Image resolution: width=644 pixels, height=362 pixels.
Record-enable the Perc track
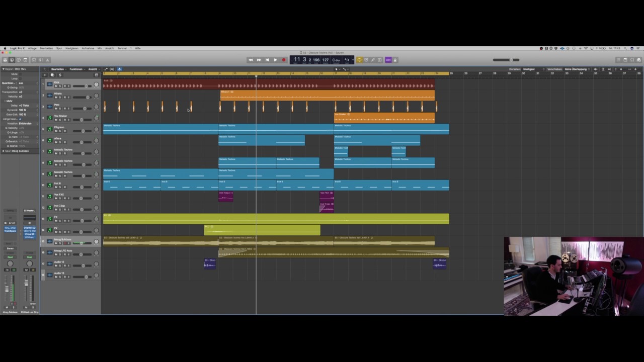click(x=65, y=109)
